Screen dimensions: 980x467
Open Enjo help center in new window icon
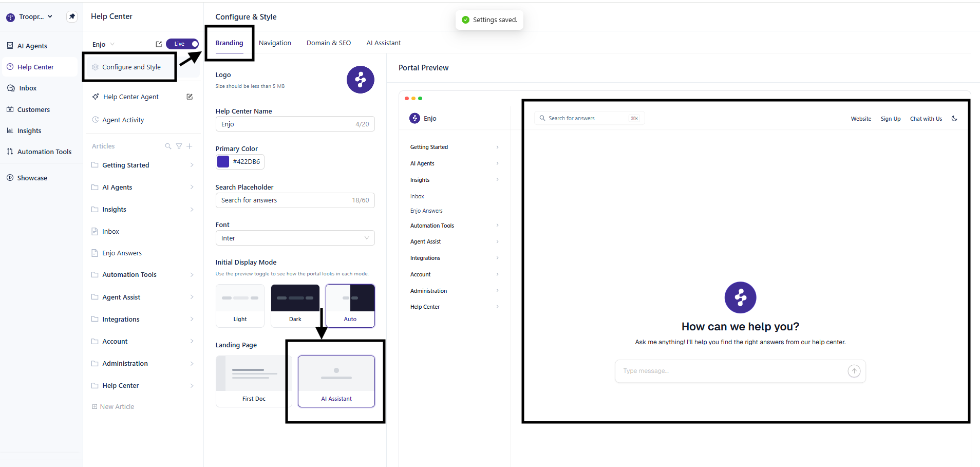(159, 44)
